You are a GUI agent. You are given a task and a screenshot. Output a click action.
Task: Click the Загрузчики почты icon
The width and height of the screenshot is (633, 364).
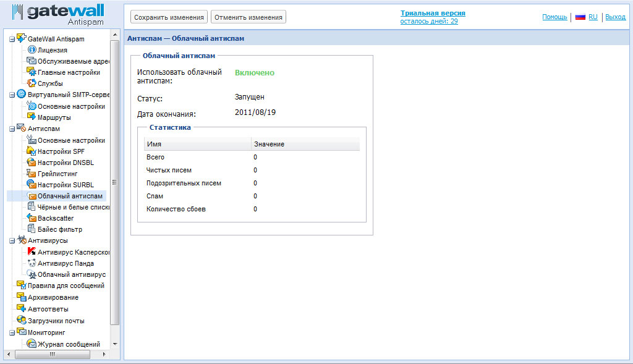pos(22,320)
